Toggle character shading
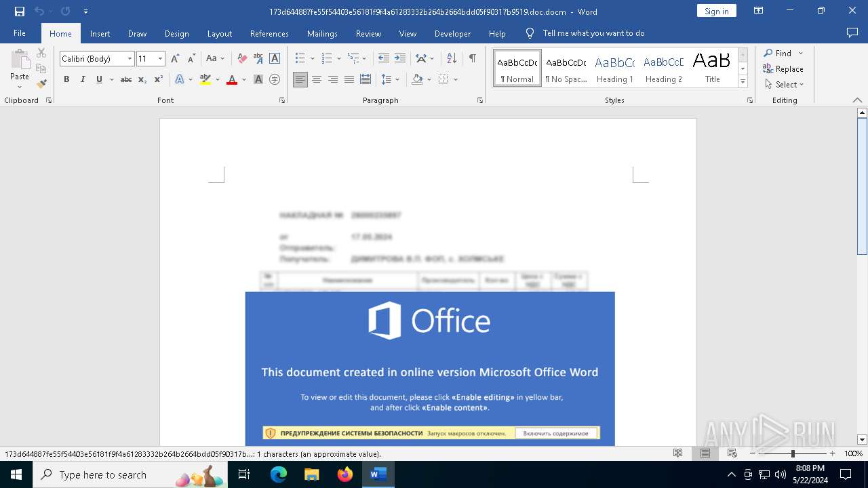 click(258, 79)
